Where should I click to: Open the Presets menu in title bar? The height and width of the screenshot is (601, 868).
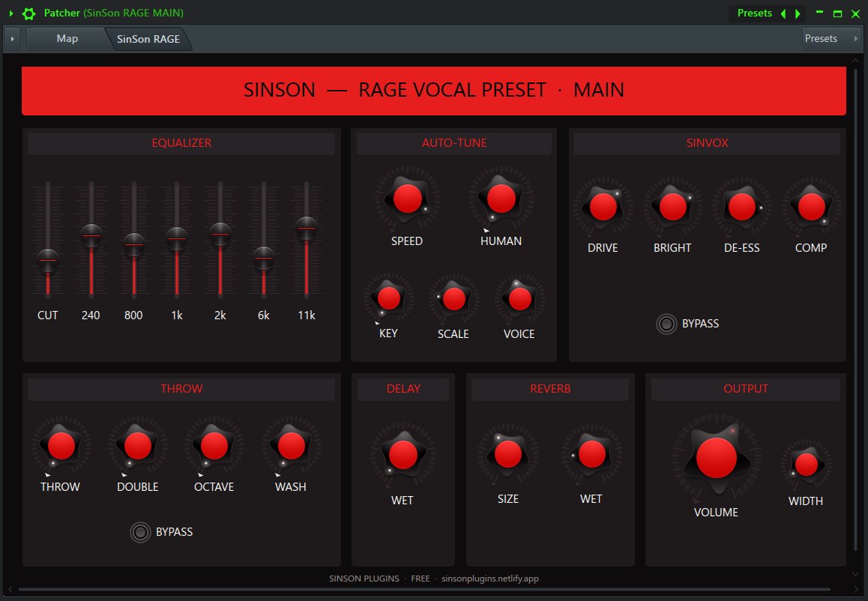[x=755, y=13]
